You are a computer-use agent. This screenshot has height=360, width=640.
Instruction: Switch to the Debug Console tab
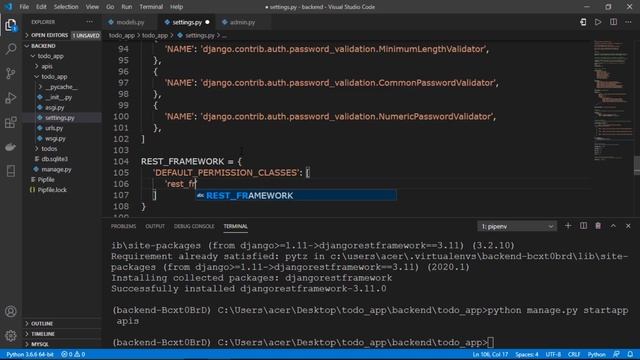click(194, 226)
